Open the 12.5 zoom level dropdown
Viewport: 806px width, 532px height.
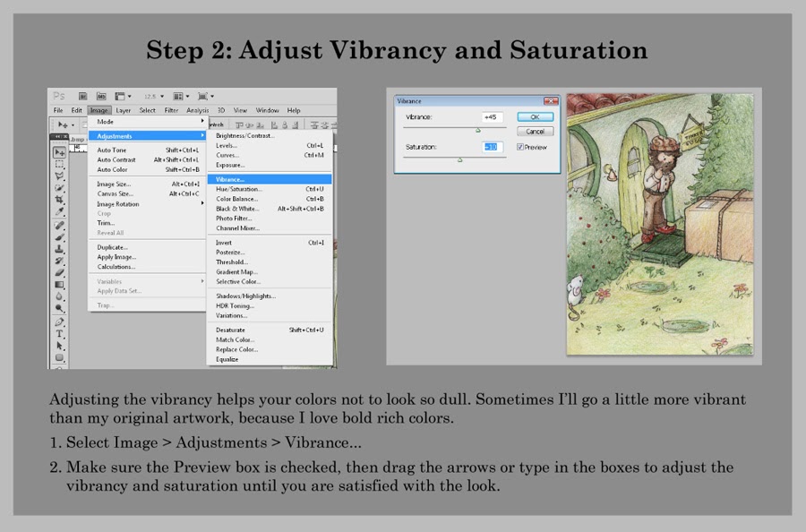click(154, 96)
